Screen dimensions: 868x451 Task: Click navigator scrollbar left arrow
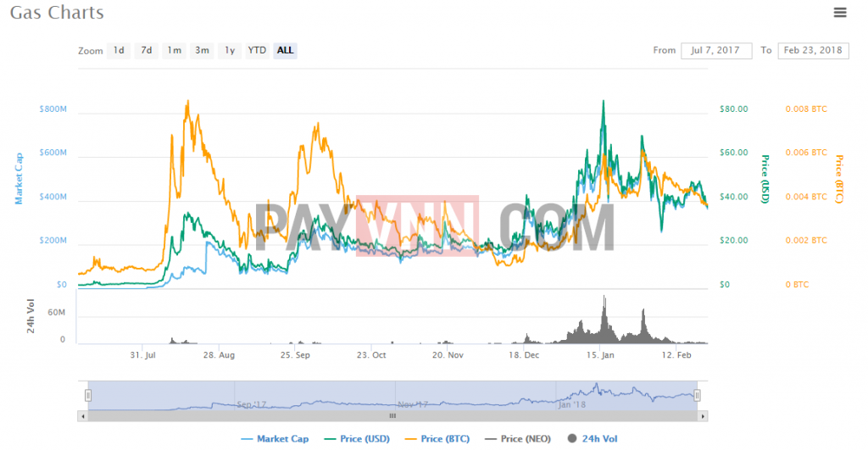[x=83, y=416]
